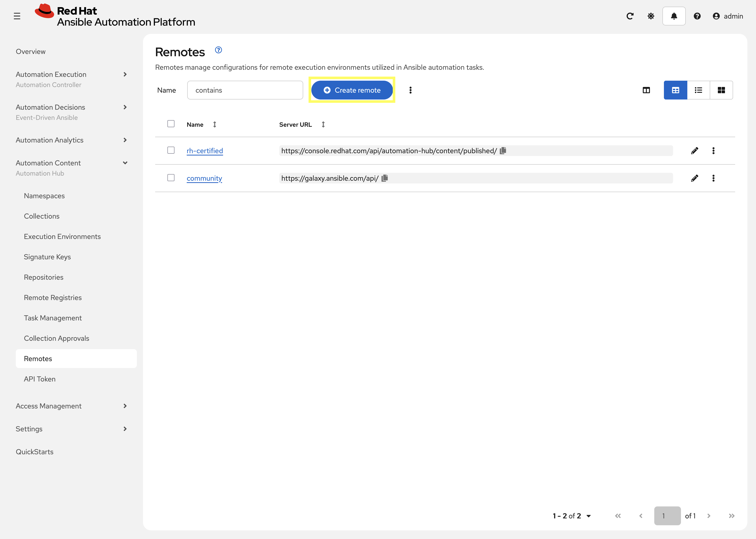Copy the community remote server URL

(385, 178)
